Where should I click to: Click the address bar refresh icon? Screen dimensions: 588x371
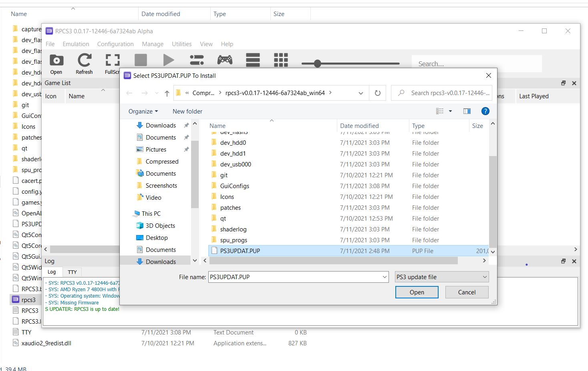point(377,93)
